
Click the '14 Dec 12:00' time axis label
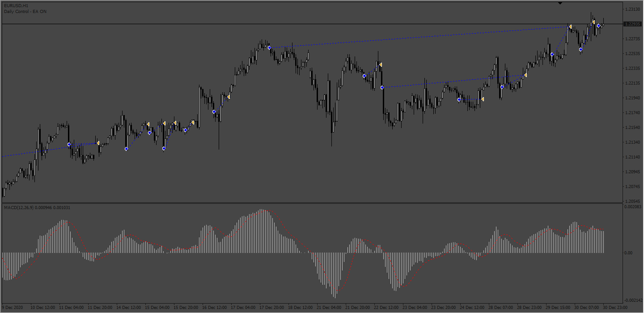[128, 308]
